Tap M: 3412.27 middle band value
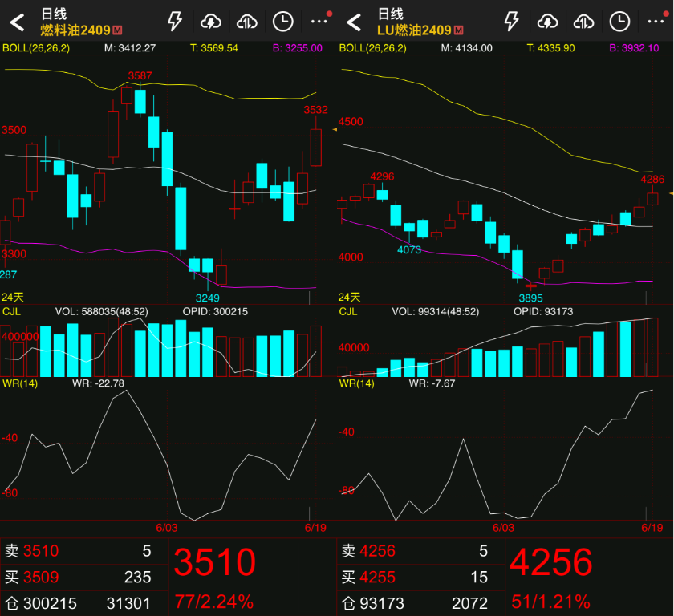Screen dimensions: 674x616 pos(130,48)
